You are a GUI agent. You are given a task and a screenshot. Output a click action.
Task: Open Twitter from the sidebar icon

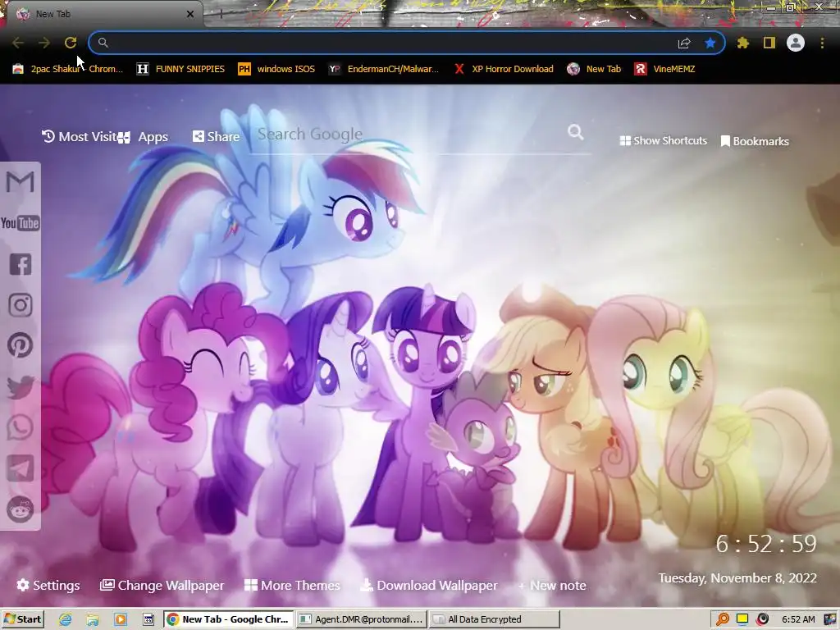click(x=21, y=387)
